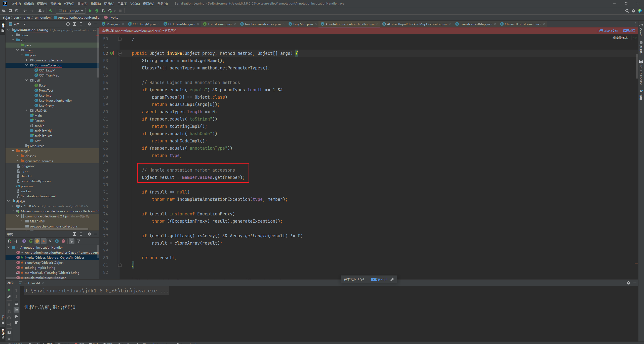The image size is (644, 344).
Task: Expand the classes folder under target
Action: (x=18, y=156)
